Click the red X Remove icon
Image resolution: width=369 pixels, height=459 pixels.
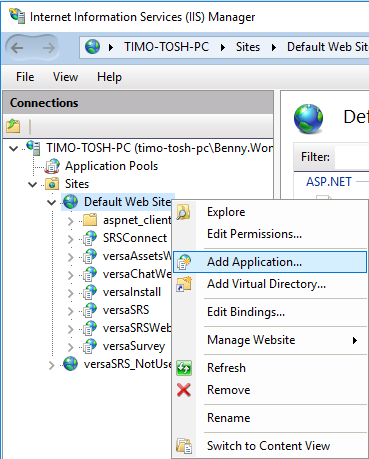184,390
